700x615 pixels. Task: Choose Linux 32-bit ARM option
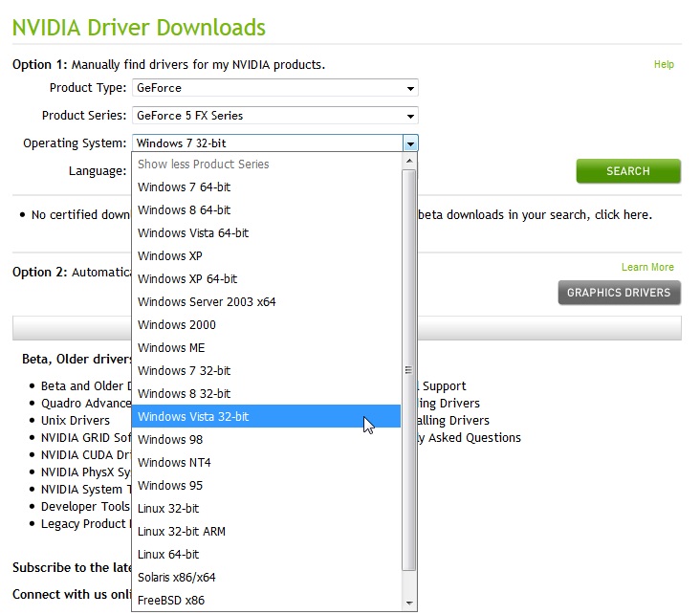[x=267, y=532]
